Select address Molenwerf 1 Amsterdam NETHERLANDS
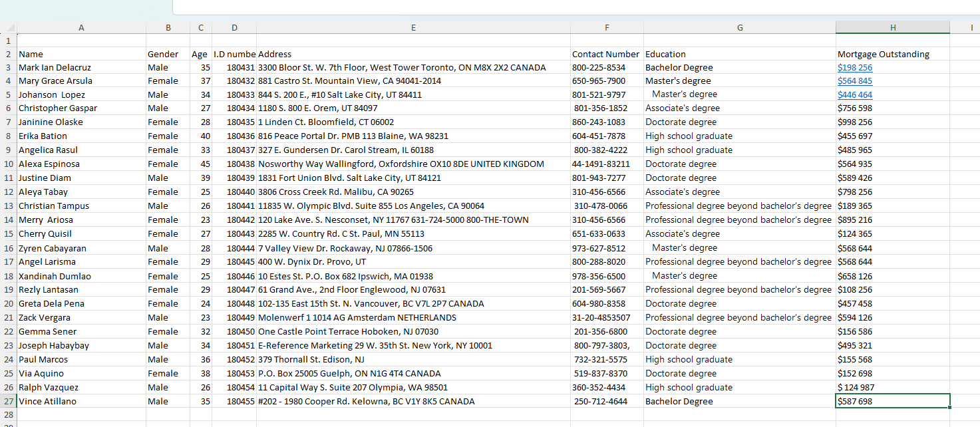Image resolution: width=980 pixels, height=427 pixels. [x=413, y=317]
